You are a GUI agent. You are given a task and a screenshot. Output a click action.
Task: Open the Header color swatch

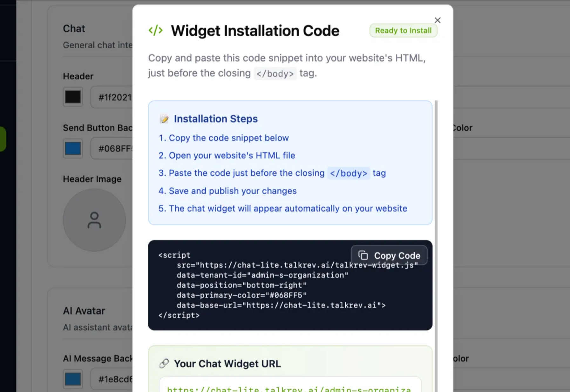pyautogui.click(x=73, y=97)
